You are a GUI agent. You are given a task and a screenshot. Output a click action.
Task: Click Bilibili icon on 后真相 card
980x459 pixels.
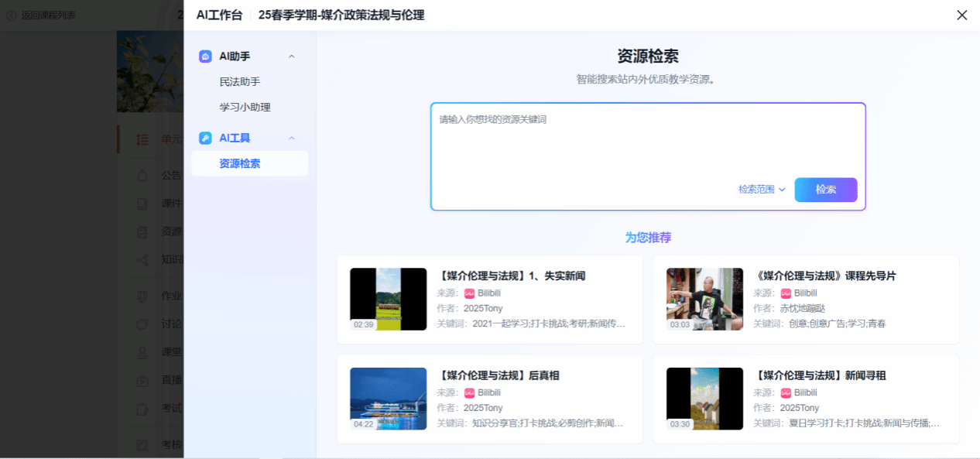469,393
